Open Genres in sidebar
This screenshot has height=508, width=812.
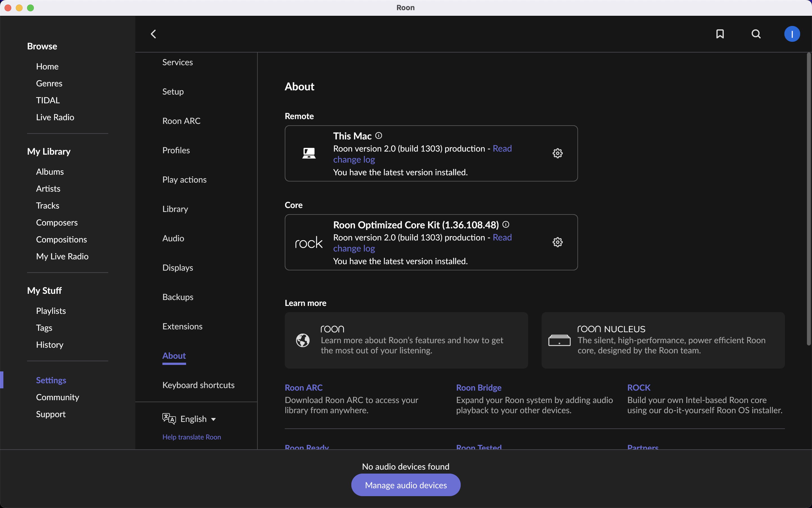pyautogui.click(x=49, y=83)
